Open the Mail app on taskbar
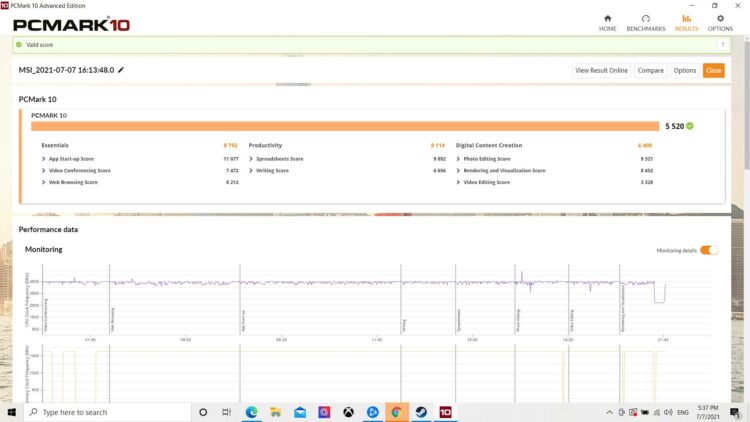750x422 pixels. (x=300, y=412)
